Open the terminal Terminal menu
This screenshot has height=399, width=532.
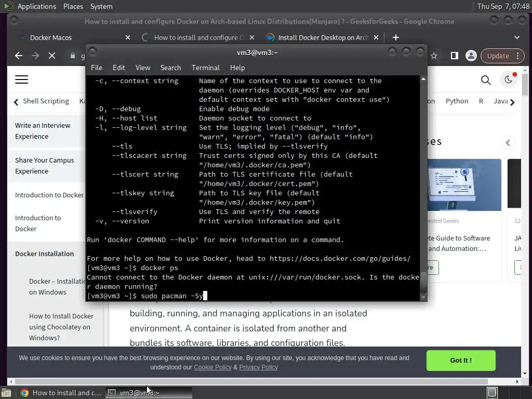pyautogui.click(x=206, y=68)
